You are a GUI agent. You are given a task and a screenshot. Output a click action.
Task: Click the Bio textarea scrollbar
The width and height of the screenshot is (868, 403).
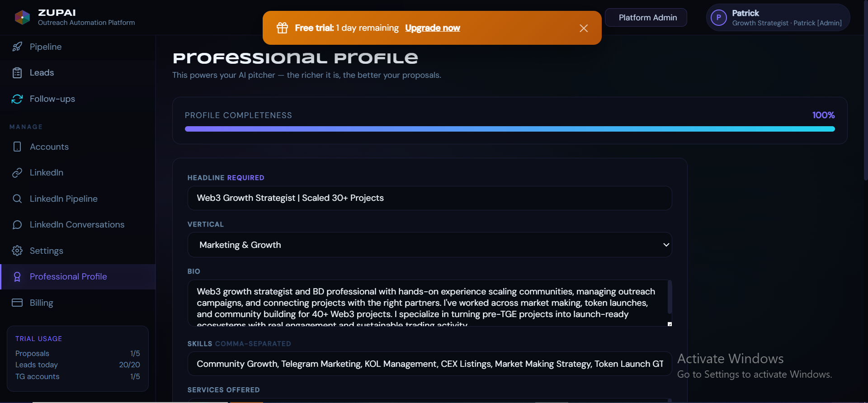[x=670, y=297]
